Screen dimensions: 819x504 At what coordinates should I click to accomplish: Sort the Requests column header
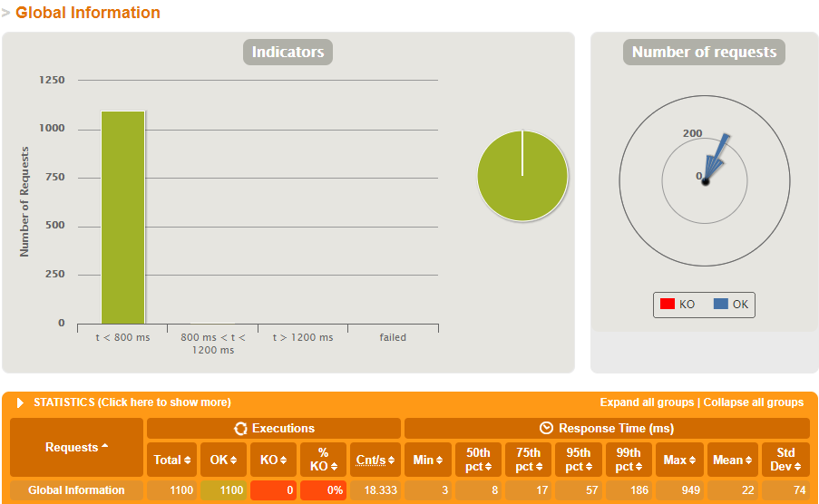[76, 447]
